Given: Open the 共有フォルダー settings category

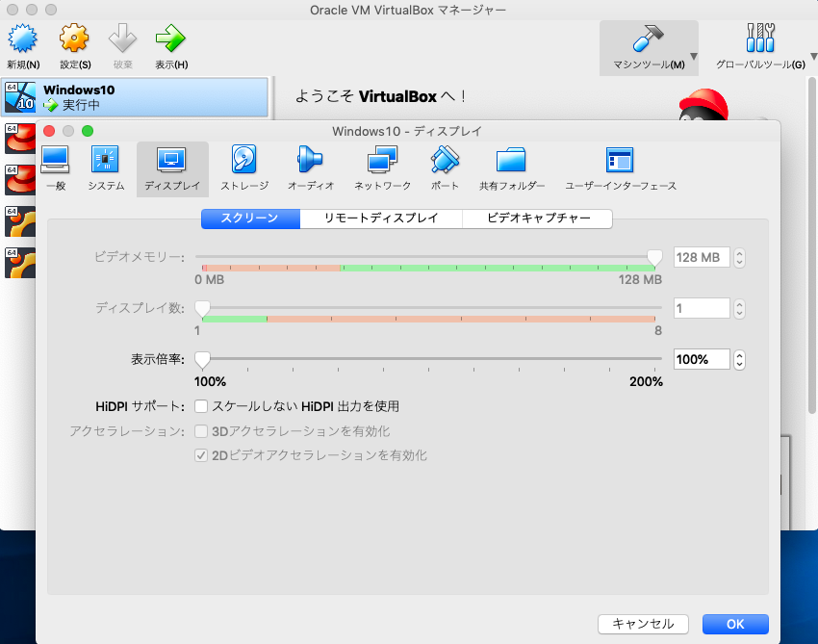Looking at the screenshot, I should (x=512, y=169).
